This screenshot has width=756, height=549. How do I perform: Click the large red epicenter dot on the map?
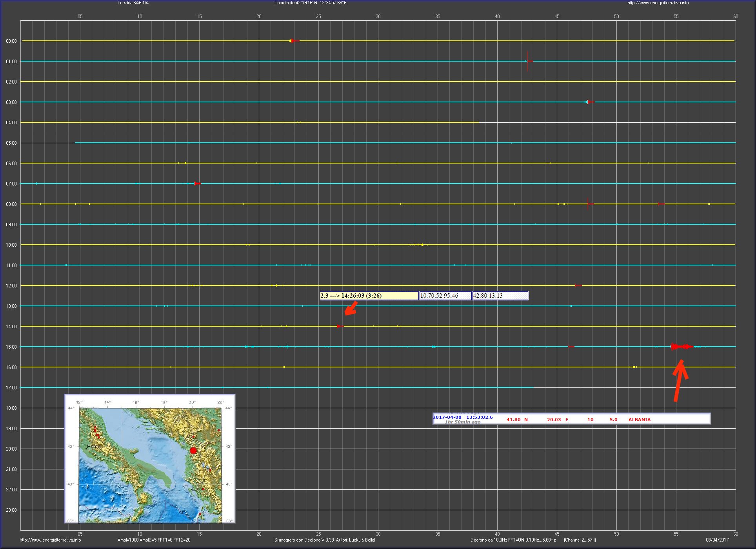[x=193, y=451]
